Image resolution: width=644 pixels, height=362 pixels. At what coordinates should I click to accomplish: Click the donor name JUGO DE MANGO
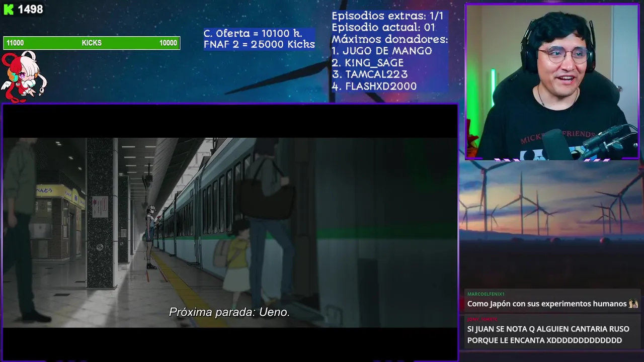(387, 51)
